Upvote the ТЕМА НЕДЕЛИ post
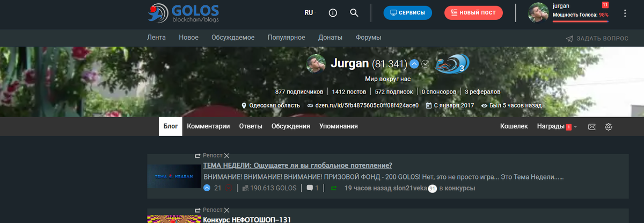This screenshot has width=644, height=223. [x=207, y=188]
